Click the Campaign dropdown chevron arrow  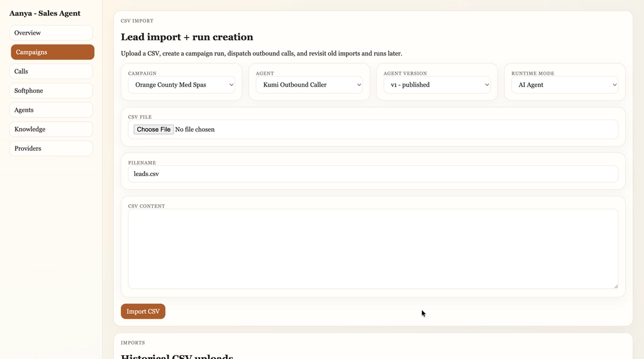point(231,85)
